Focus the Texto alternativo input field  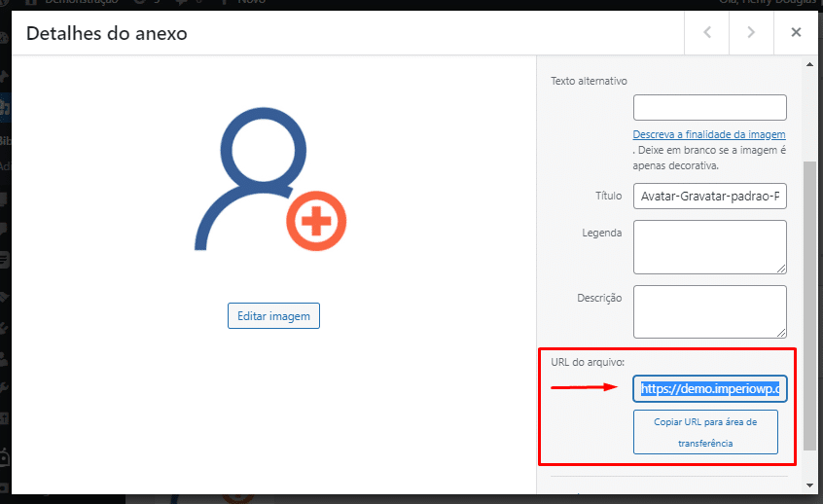click(709, 107)
